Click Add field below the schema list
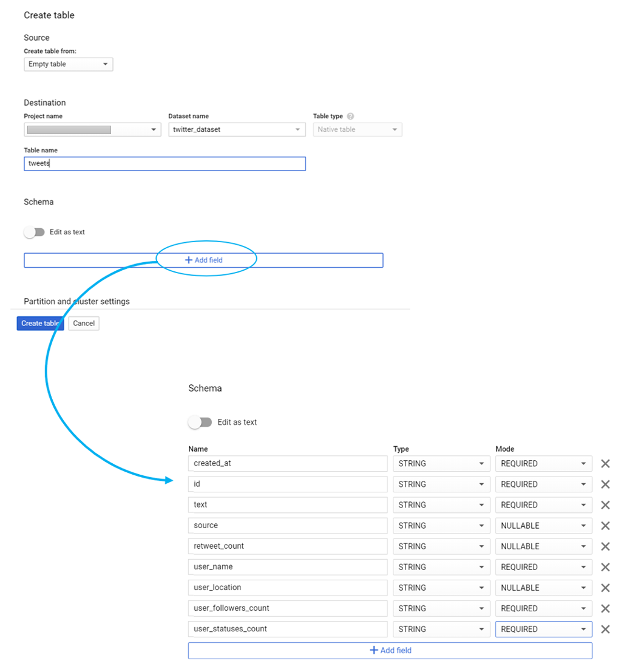This screenshot has height=672, width=635. click(x=390, y=651)
